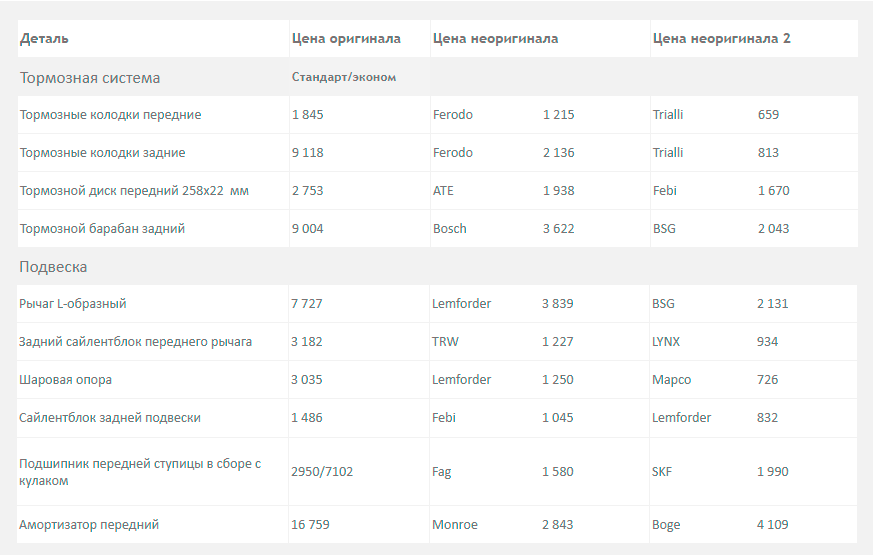Screen dimensions: 873x555
Task: Click the LYNX brand cell
Action: point(665,342)
